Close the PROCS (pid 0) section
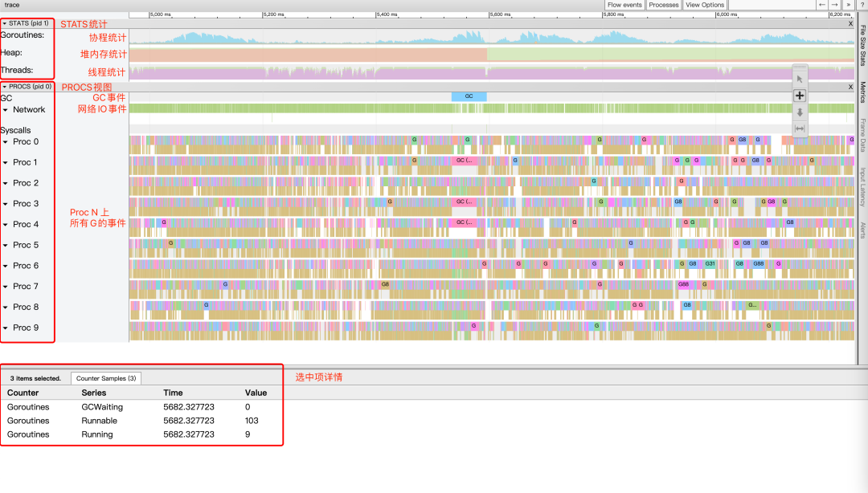This screenshot has width=868, height=493. [x=851, y=87]
